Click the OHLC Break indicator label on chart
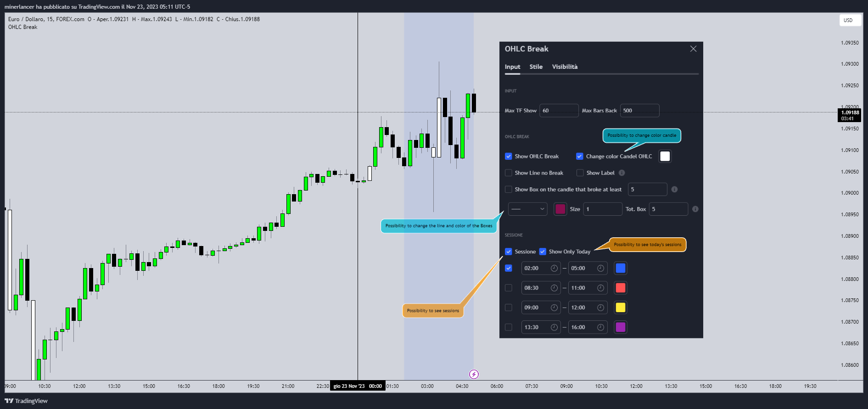 [x=22, y=27]
